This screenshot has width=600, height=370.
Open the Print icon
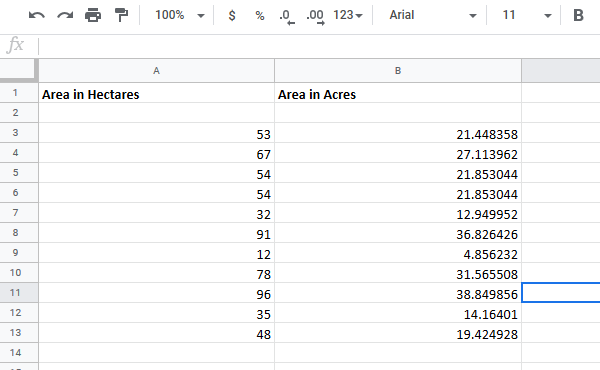click(93, 15)
